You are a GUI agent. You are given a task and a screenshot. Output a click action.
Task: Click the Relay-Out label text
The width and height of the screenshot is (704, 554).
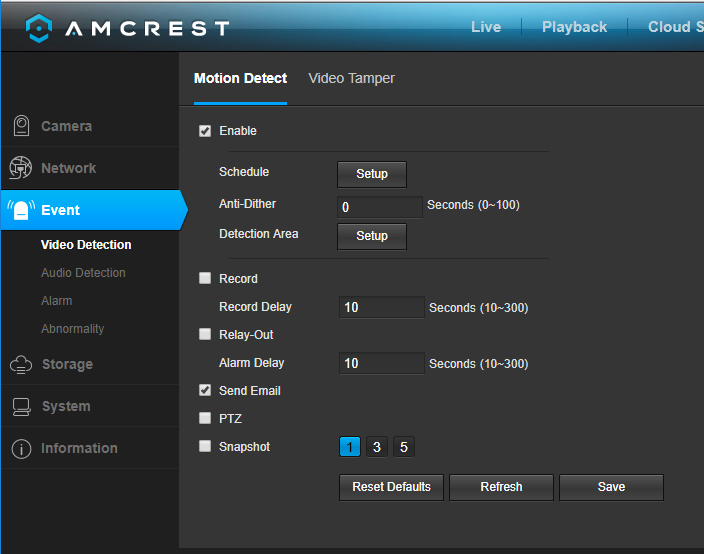tap(246, 335)
